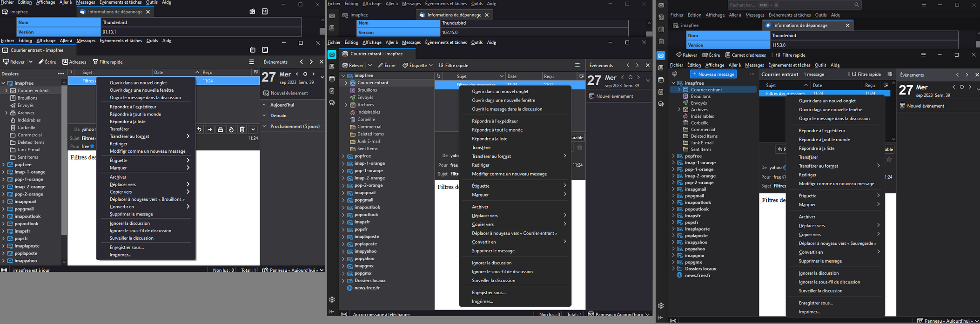Click the trash icon in the Thunderbird 91 message header
Viewport: 980px width, 324px height.
(x=242, y=130)
